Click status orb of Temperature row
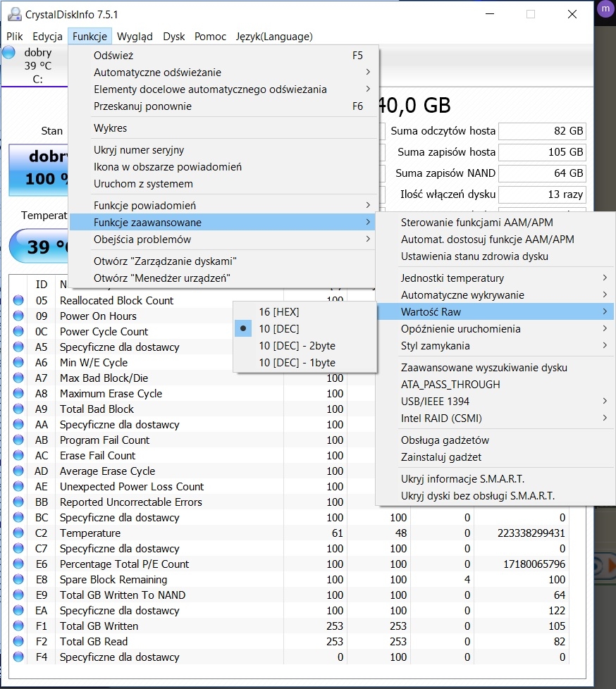 click(x=18, y=533)
